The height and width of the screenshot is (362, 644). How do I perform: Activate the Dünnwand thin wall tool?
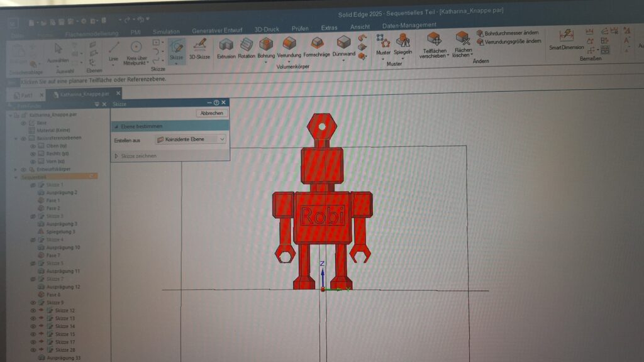pyautogui.click(x=343, y=43)
